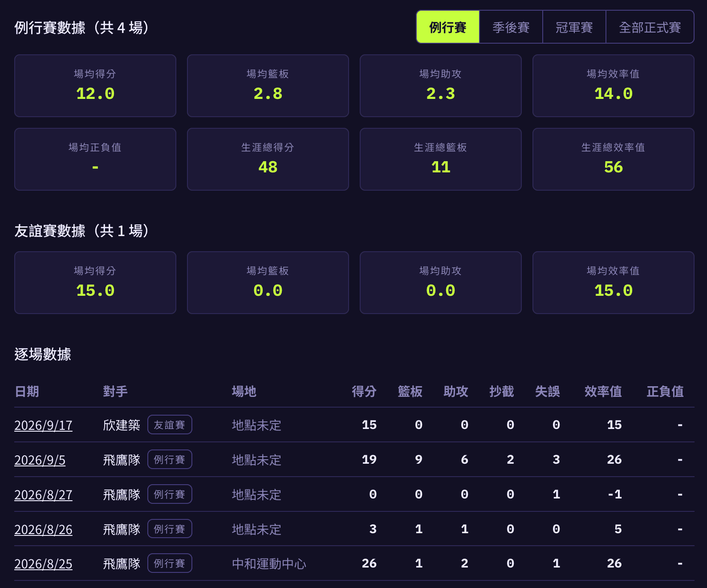Click the 例行賽 badge in the 2026/9/5 row
The image size is (707, 588).
click(170, 459)
